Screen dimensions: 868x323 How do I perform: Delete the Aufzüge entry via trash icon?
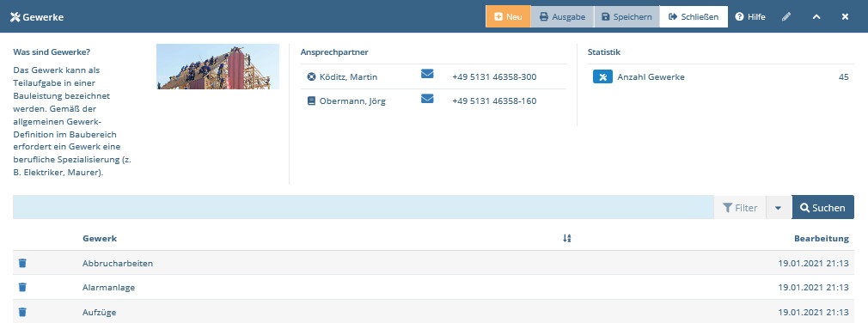tap(22, 312)
